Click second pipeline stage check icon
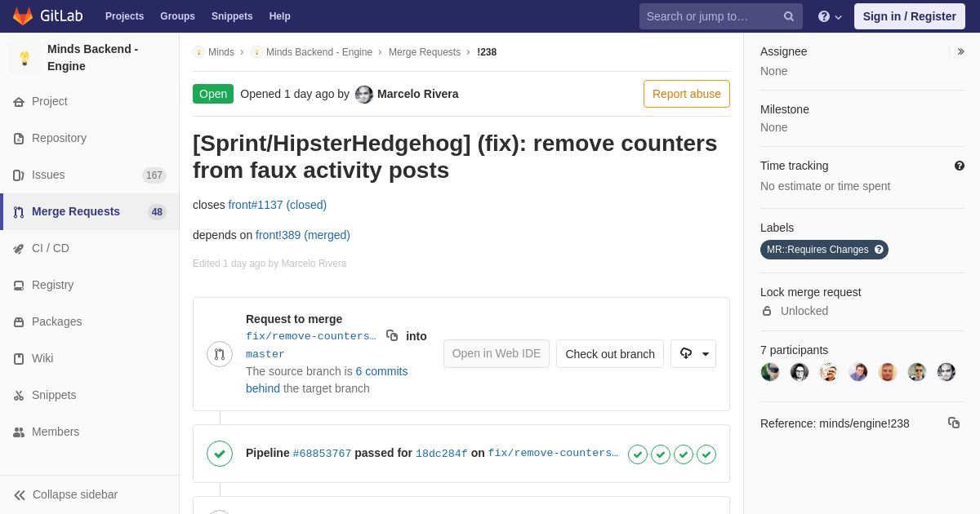 (661, 454)
